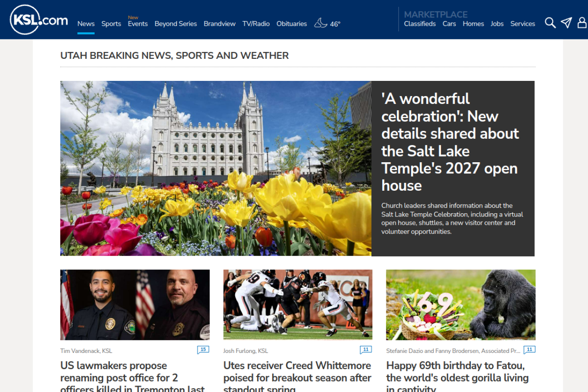Open comments bubble on Utes receiver article
This screenshot has height=392, width=588.
pos(366,350)
